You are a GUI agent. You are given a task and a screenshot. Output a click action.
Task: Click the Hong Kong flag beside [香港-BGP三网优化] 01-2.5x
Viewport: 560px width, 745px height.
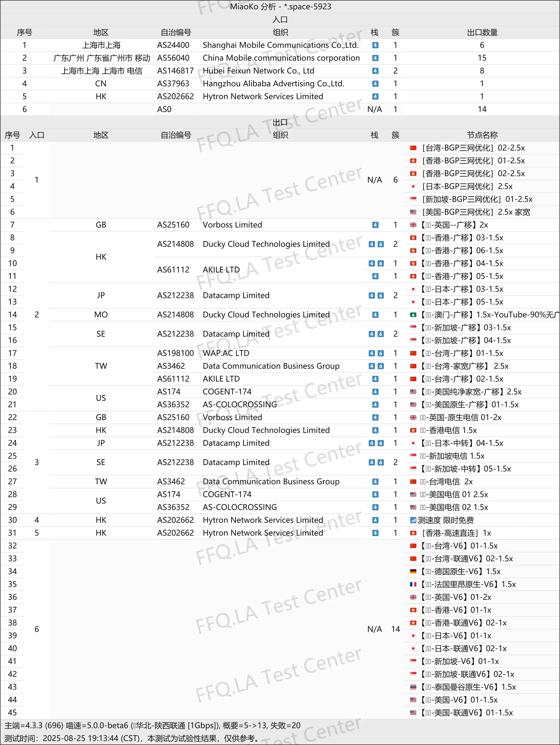coord(413,161)
